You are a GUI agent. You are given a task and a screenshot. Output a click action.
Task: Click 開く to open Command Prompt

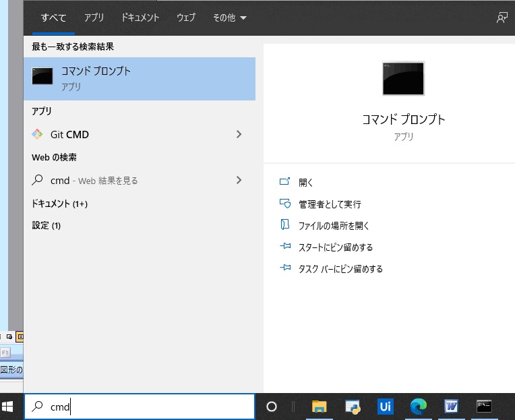[306, 183]
